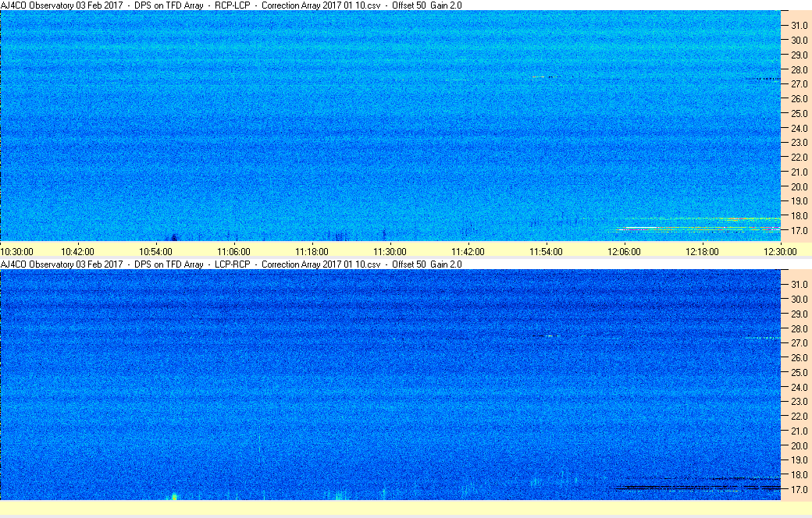Click the 11:42:00 time axis label
This screenshot has height=518, width=812.
coord(468,252)
